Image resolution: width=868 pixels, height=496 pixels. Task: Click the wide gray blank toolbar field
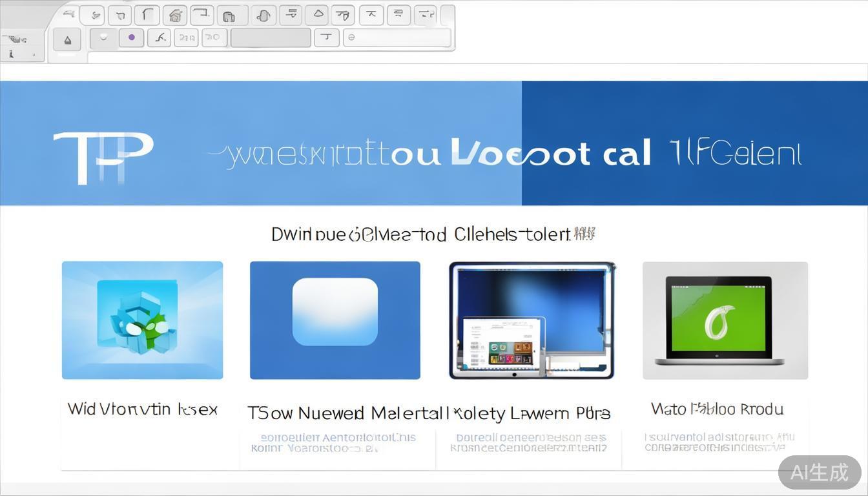(271, 37)
